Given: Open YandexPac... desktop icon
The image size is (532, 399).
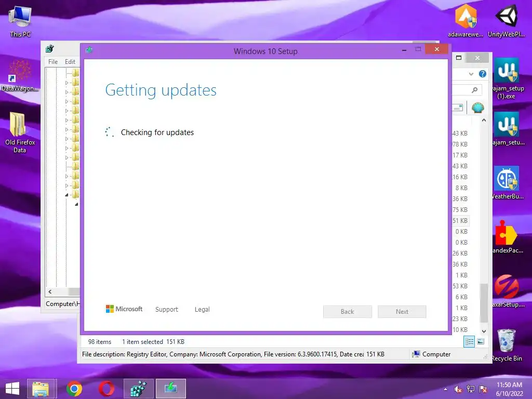Looking at the screenshot, I should click(507, 237).
